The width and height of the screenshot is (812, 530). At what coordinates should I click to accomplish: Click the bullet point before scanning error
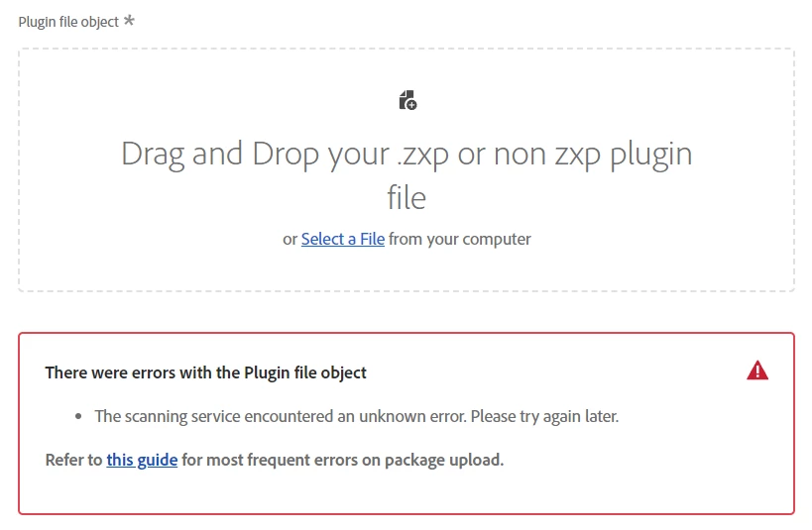point(78,416)
